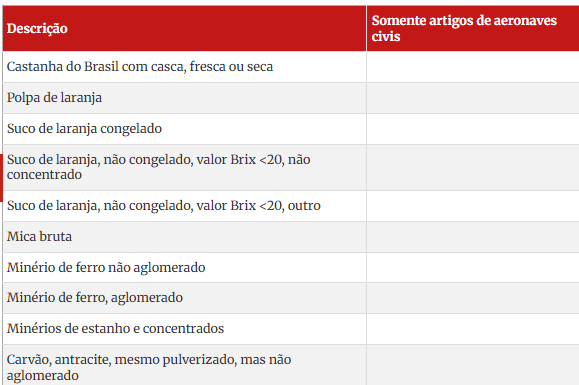This screenshot has width=579, height=385.
Task: Click the Minério de ferro, aglomerado row
Action: 291,298
